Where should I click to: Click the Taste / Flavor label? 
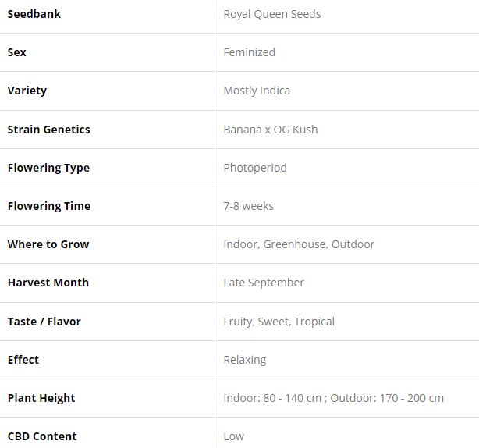tap(44, 322)
